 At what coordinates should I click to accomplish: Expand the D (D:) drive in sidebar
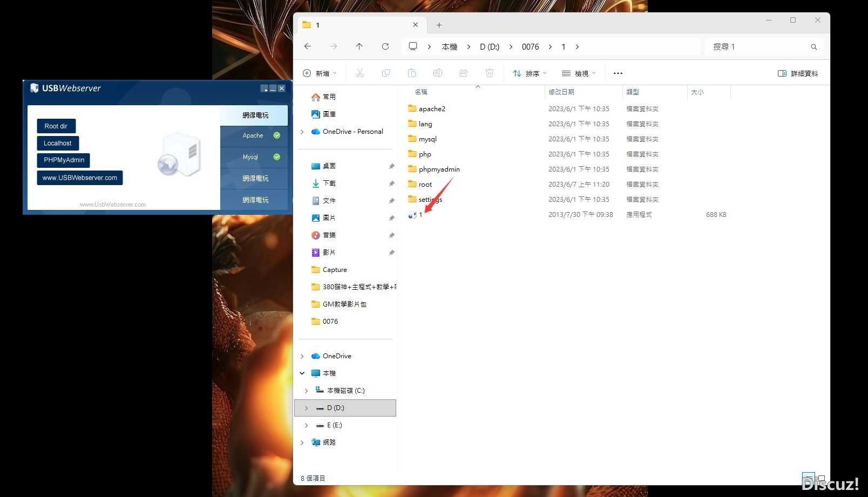coord(306,408)
